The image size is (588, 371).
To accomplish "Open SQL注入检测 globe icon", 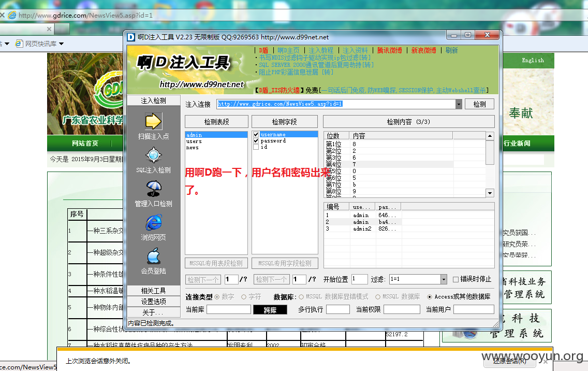I will [153, 155].
